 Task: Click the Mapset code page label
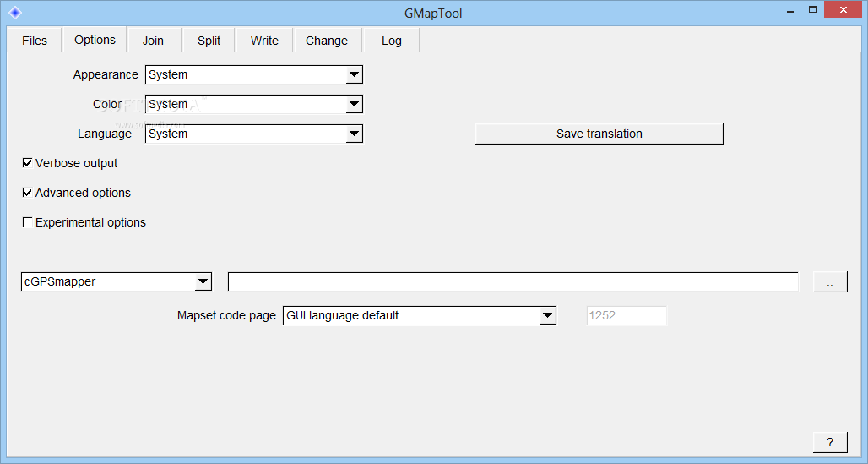pyautogui.click(x=226, y=315)
